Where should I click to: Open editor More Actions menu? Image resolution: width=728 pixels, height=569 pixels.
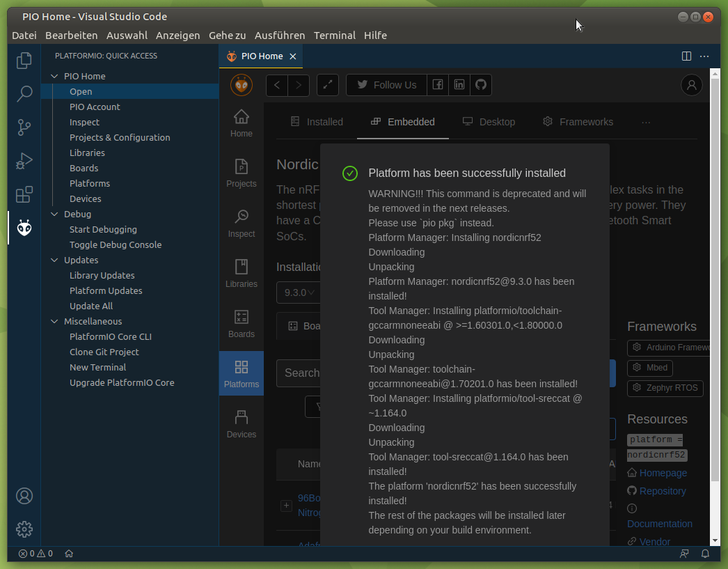[x=704, y=56]
